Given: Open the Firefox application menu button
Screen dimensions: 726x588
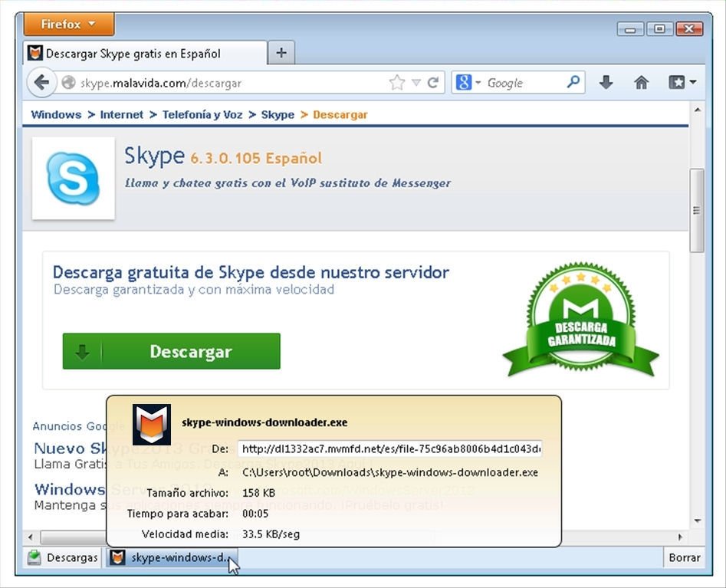Looking at the screenshot, I should pos(68,24).
